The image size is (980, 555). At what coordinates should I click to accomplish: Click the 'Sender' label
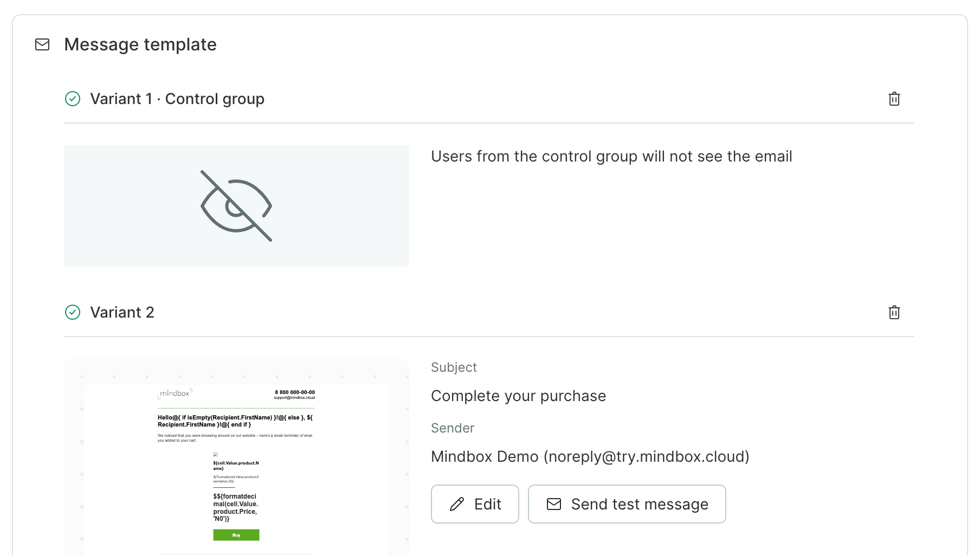coord(453,428)
